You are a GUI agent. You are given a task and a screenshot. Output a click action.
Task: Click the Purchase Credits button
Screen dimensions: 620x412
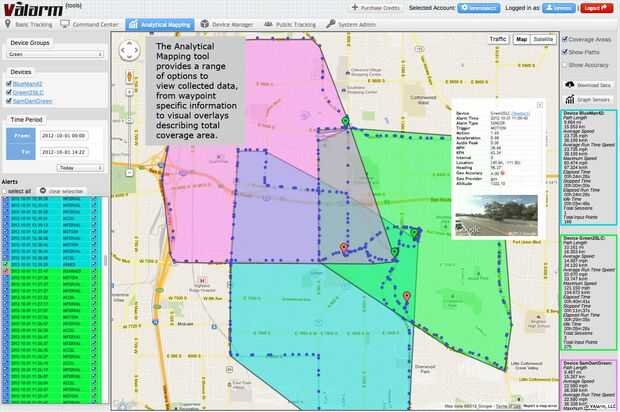click(x=376, y=8)
